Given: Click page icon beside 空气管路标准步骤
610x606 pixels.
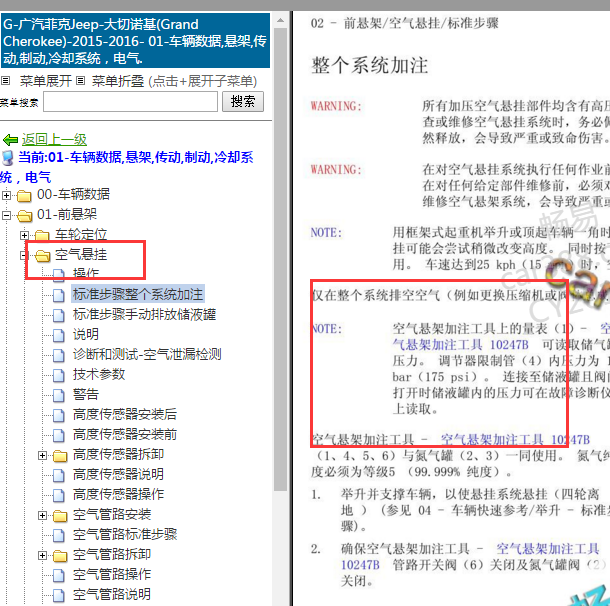Looking at the screenshot, I should pyautogui.click(x=59, y=536).
